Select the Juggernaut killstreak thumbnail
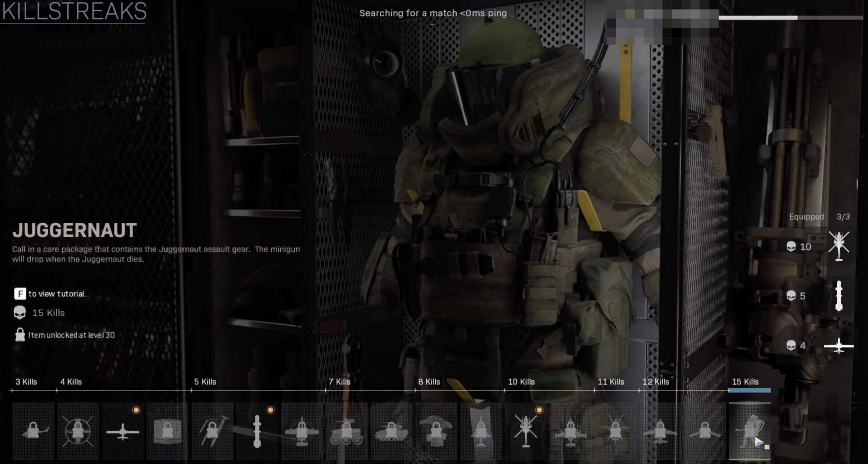Screen dimensions: 868x464 (750, 431)
